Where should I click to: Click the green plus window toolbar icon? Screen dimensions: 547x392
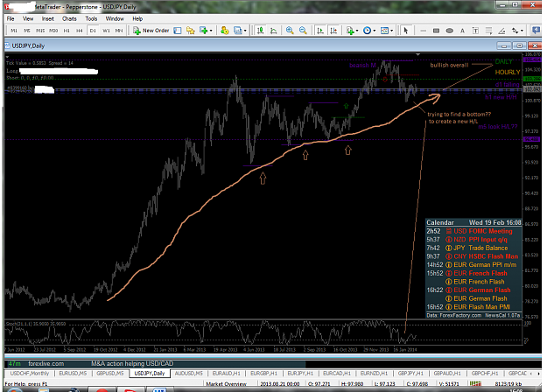click(203, 31)
